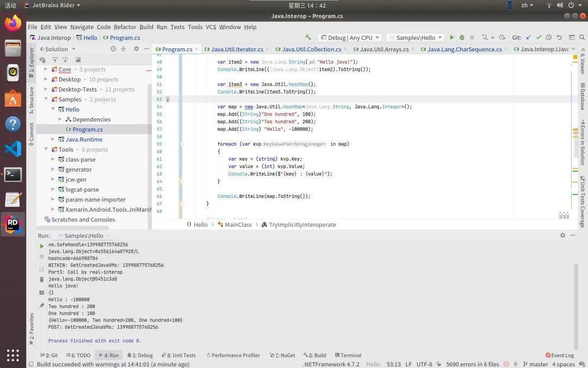
Task: Switch to Java.Util.Collection.cs tab
Action: pos(311,49)
